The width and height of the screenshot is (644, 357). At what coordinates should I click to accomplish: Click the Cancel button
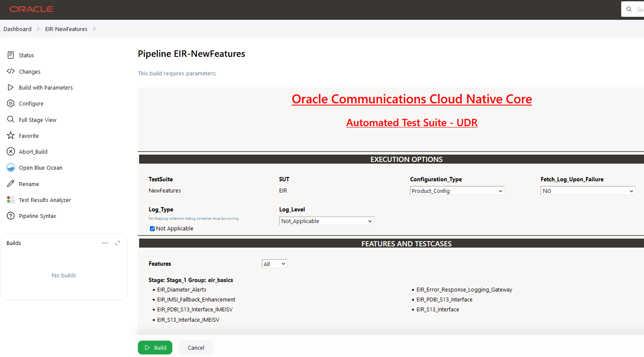(196, 348)
